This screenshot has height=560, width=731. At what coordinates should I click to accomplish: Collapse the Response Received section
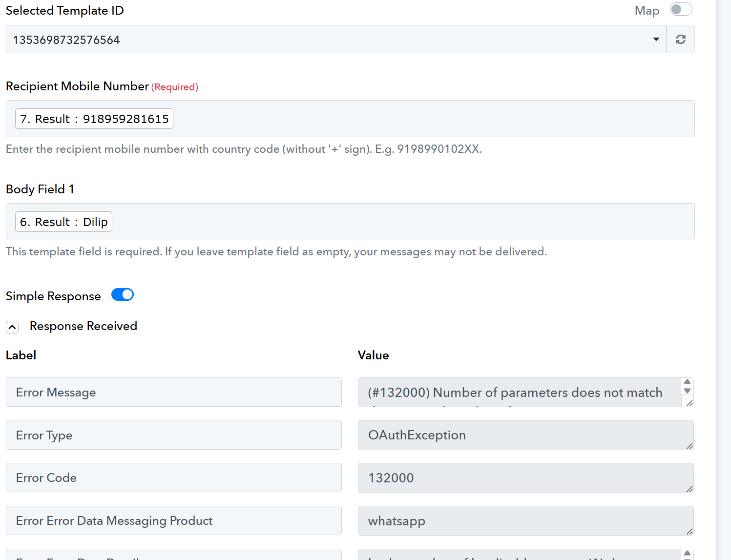[x=12, y=327]
